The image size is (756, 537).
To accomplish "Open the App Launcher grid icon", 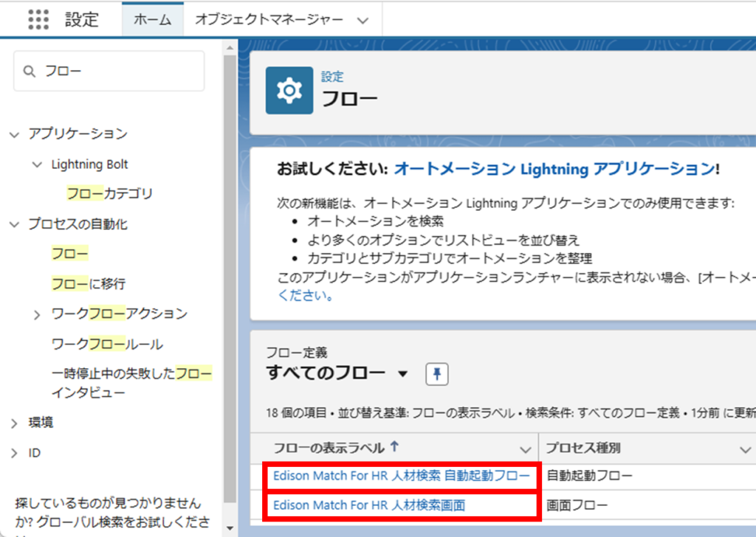I will click(38, 19).
